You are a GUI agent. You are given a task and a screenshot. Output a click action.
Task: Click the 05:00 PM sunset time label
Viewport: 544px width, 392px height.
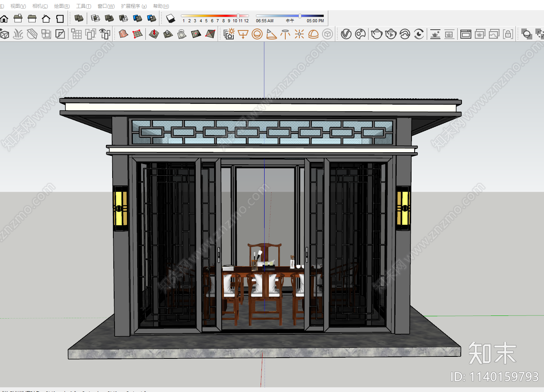click(315, 21)
